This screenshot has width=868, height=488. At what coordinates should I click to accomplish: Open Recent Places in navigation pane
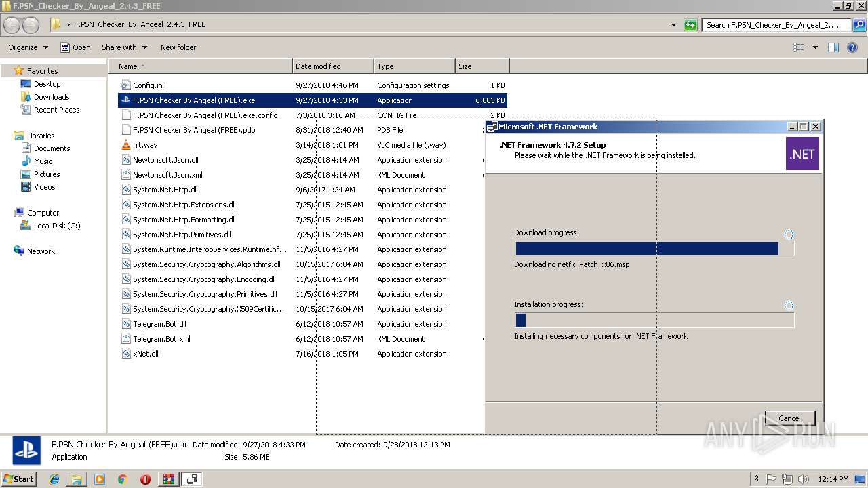pyautogui.click(x=56, y=110)
